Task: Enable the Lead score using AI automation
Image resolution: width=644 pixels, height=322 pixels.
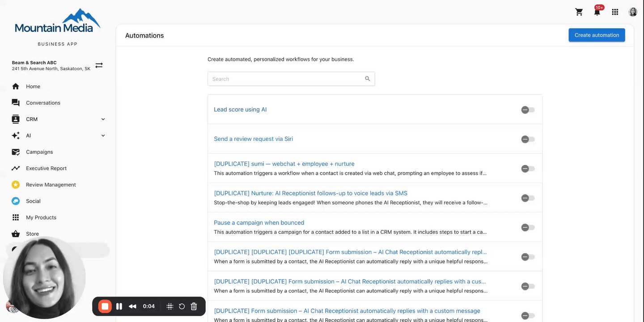Action: (528, 110)
